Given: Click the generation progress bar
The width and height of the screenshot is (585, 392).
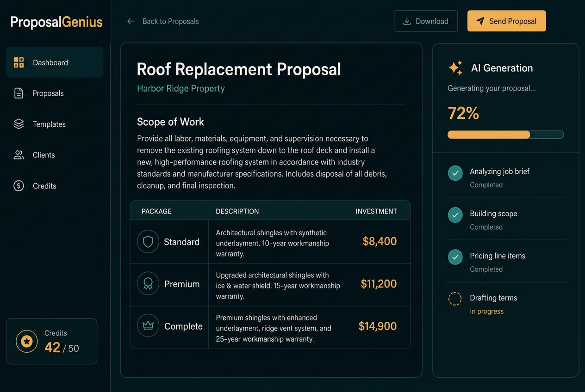Looking at the screenshot, I should click(506, 135).
